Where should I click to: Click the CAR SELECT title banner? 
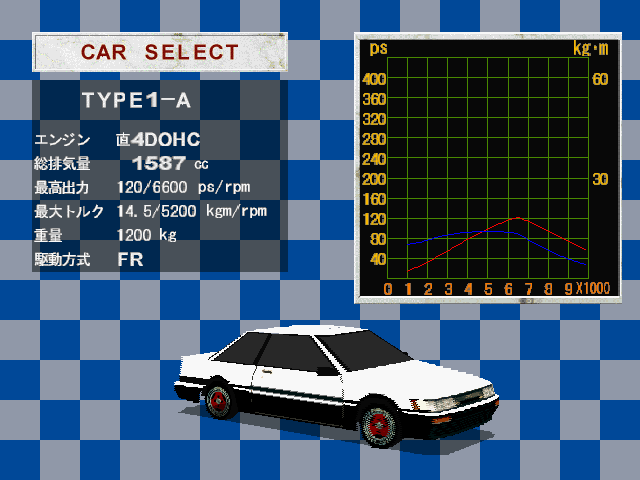point(160,52)
